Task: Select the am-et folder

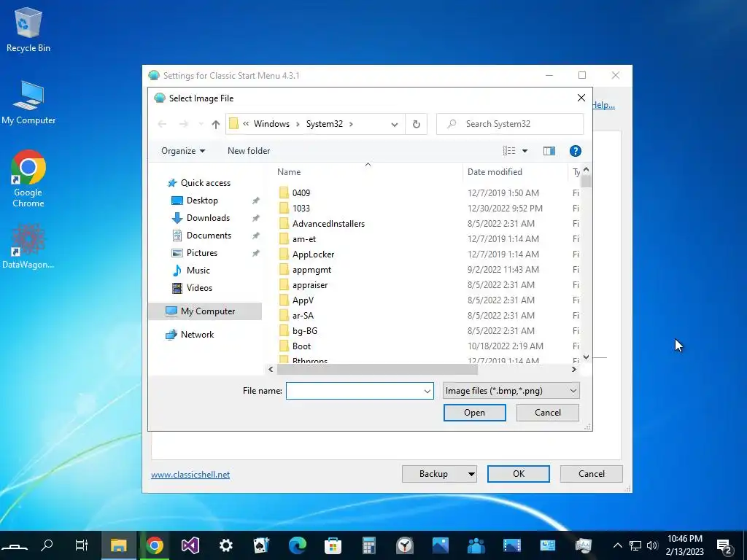Action: (x=304, y=239)
